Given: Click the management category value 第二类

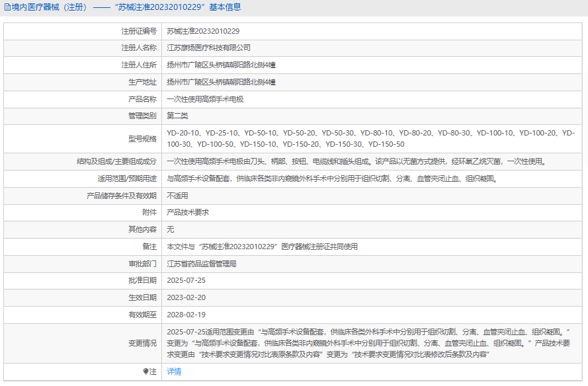Looking at the screenshot, I should pyautogui.click(x=177, y=116).
